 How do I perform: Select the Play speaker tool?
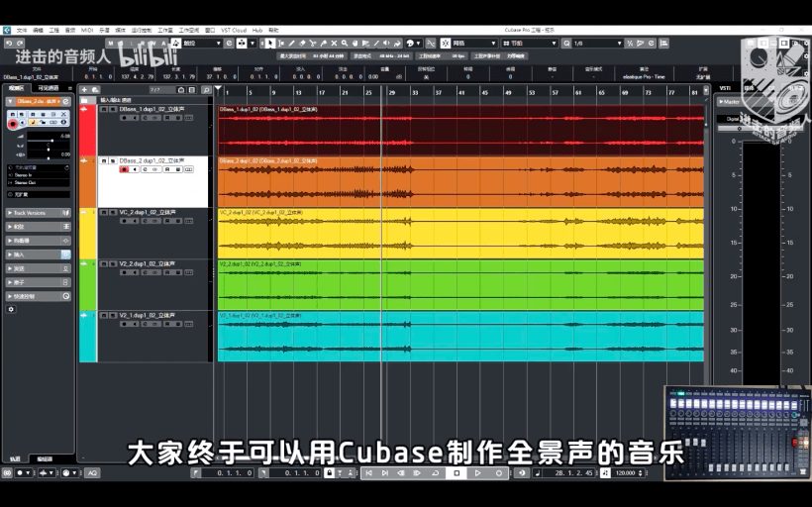coord(386,44)
